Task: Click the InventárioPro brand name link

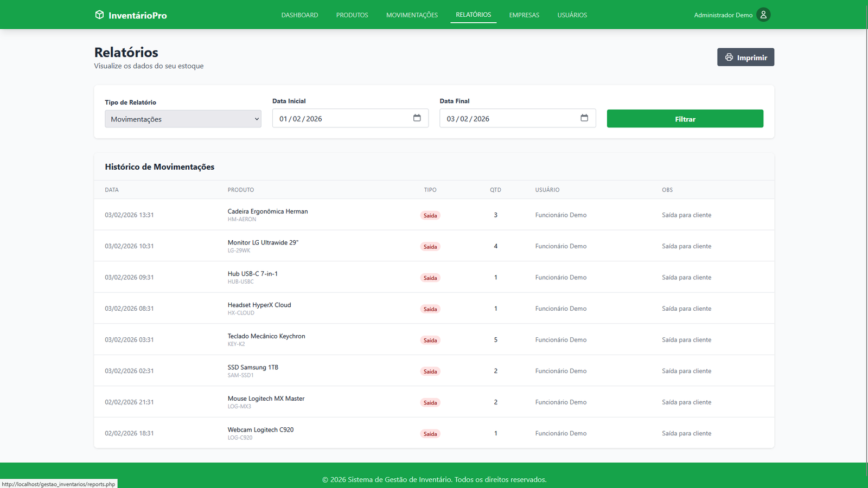Action: [137, 16]
